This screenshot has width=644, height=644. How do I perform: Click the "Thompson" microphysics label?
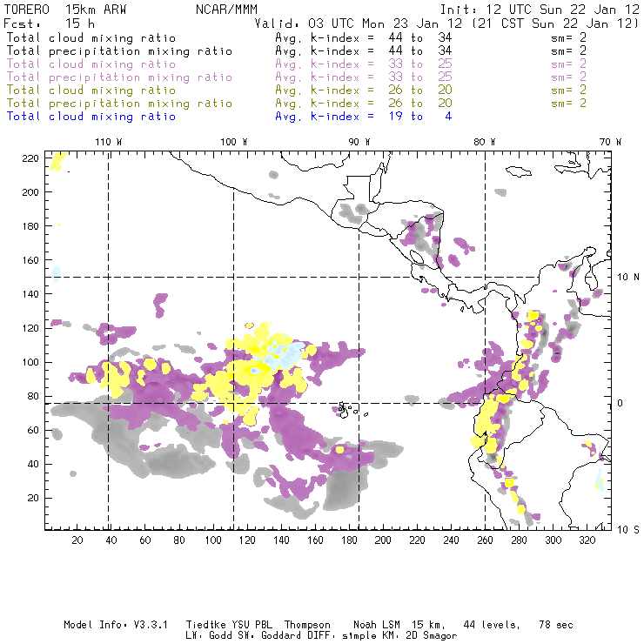coord(307,625)
